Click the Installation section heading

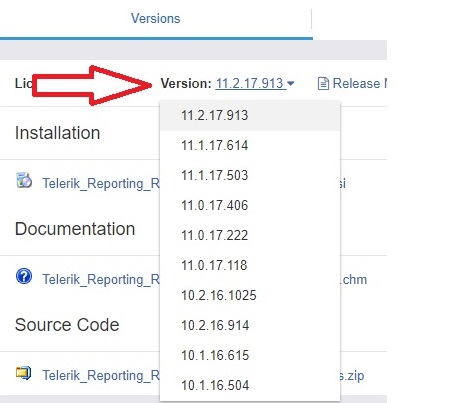coord(57,133)
